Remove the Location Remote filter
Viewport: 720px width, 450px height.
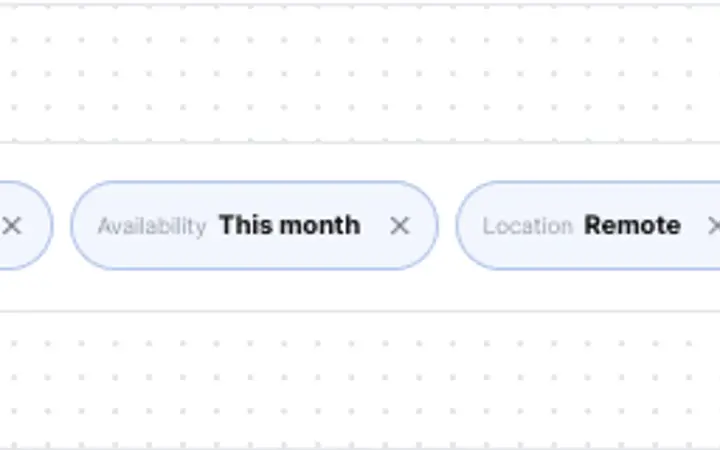[x=714, y=225]
